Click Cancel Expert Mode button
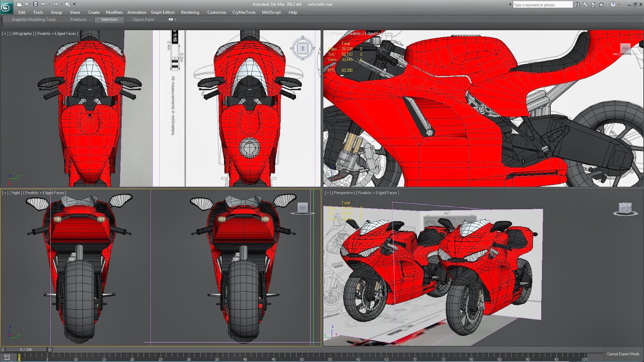This screenshot has width=644, height=362. click(623, 354)
